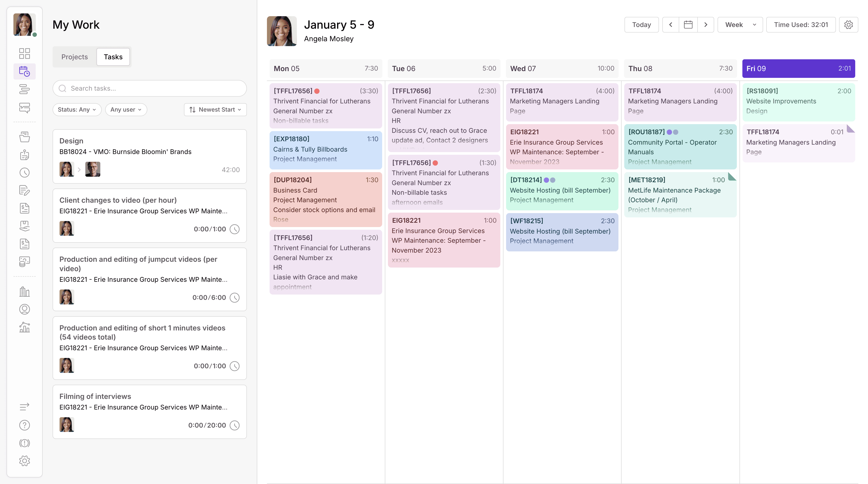Toggle timer on short 1 minutes videos task
The width and height of the screenshot is (868, 484).
tap(235, 366)
